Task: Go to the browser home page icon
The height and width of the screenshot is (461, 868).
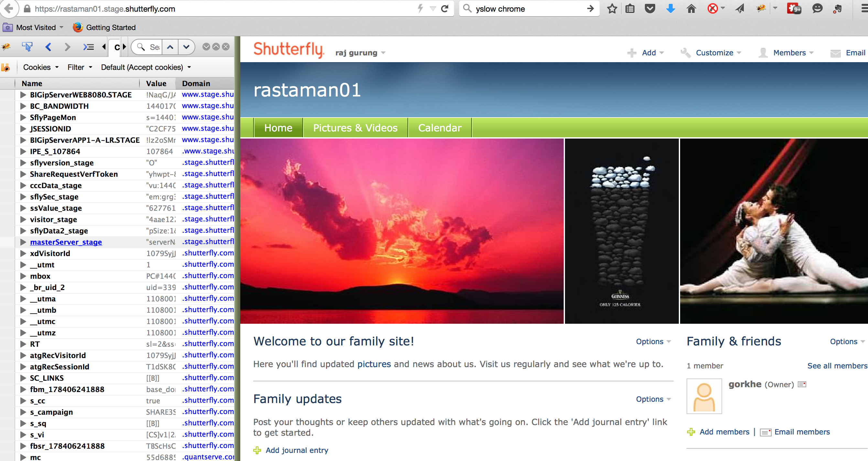Action: coord(691,9)
